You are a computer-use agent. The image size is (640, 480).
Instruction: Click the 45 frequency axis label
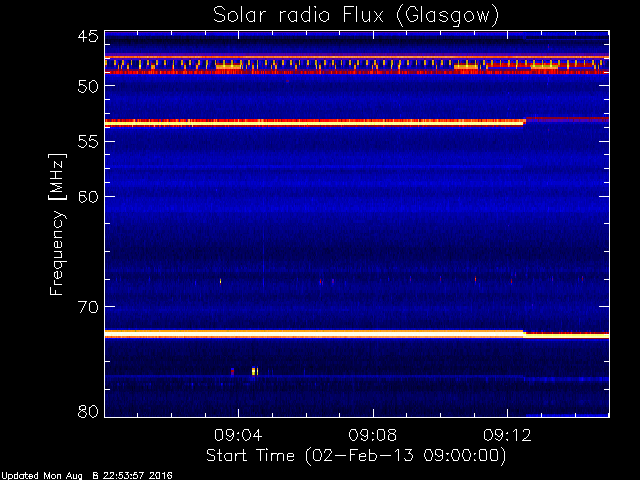(88, 37)
